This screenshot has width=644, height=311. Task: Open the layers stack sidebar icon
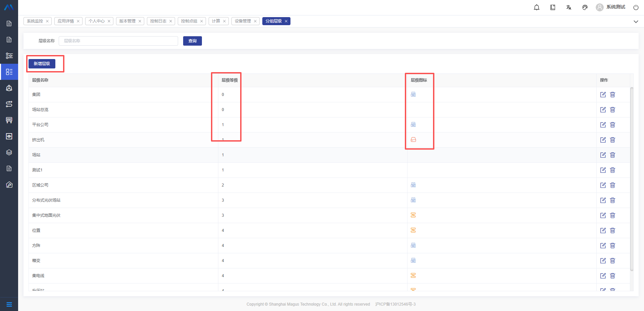point(9,152)
